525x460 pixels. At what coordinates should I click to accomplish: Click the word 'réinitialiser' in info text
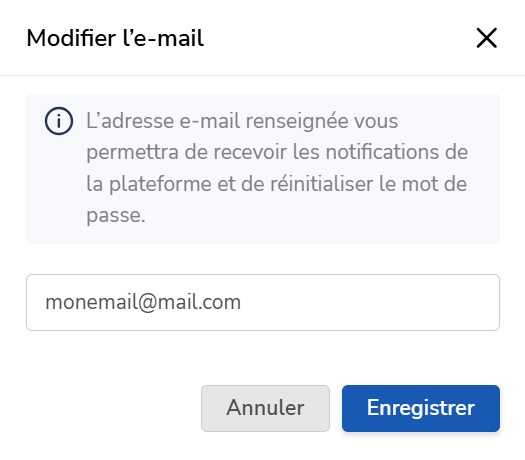(x=321, y=184)
